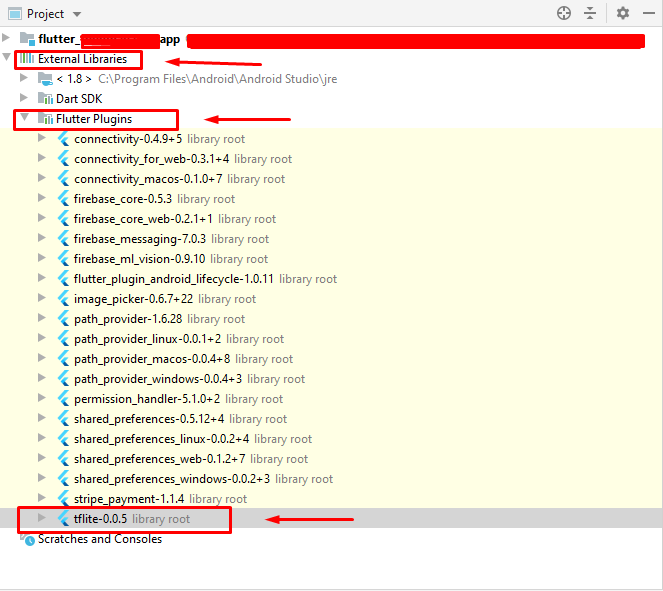Screen dimensions: 663x591
Task: Select shared_preferences_web-0.1.2+7 entry
Action: (x=159, y=459)
